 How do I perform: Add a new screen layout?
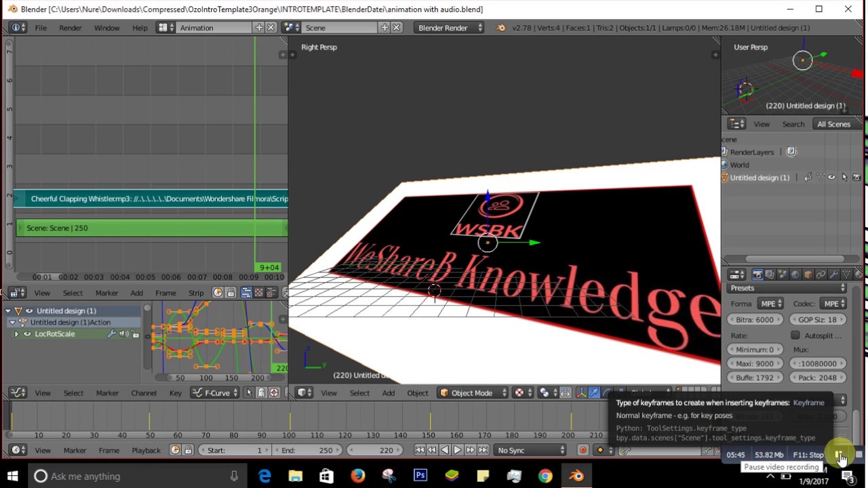pos(259,28)
